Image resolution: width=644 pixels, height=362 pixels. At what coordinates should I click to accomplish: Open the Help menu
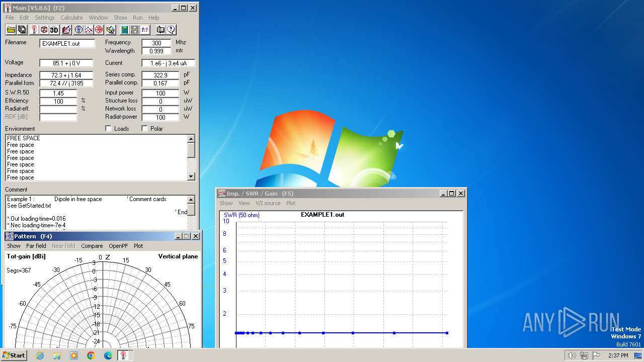(153, 18)
